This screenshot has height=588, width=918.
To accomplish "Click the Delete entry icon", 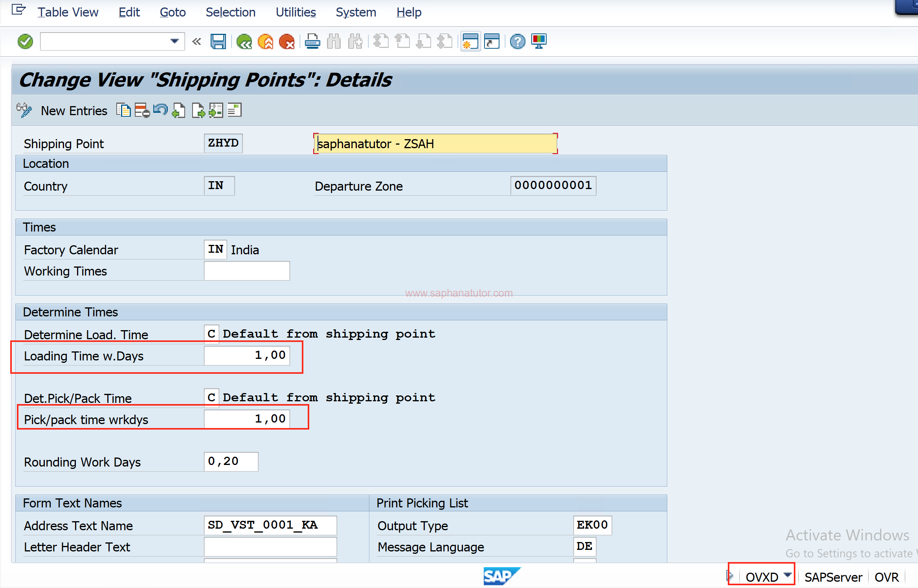I will [x=142, y=110].
